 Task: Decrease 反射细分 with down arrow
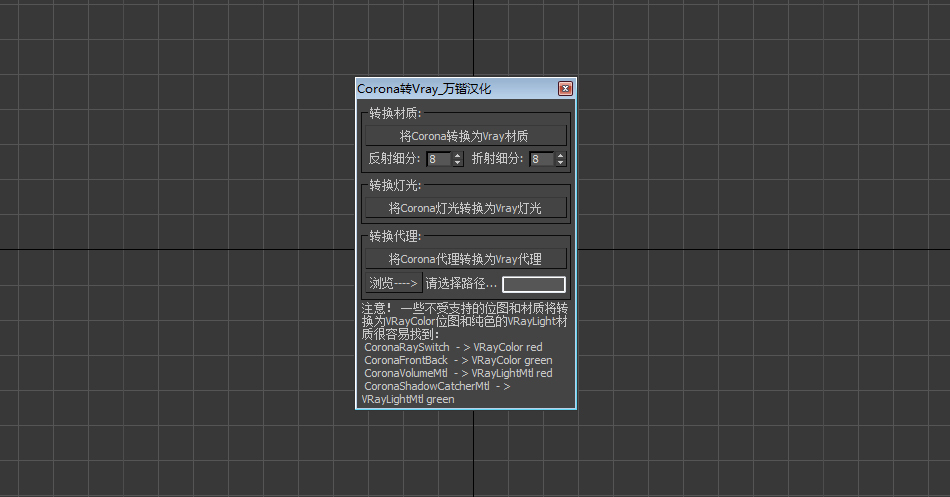point(458,162)
